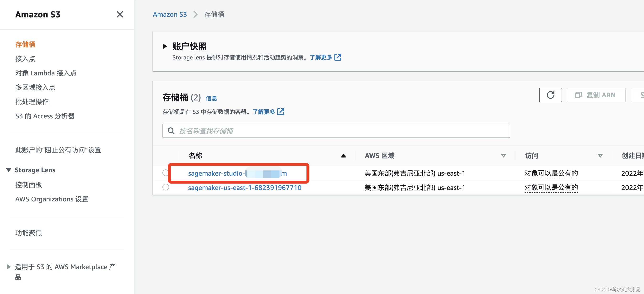Click the refresh buckets icon button
This screenshot has width=644, height=294.
click(550, 95)
